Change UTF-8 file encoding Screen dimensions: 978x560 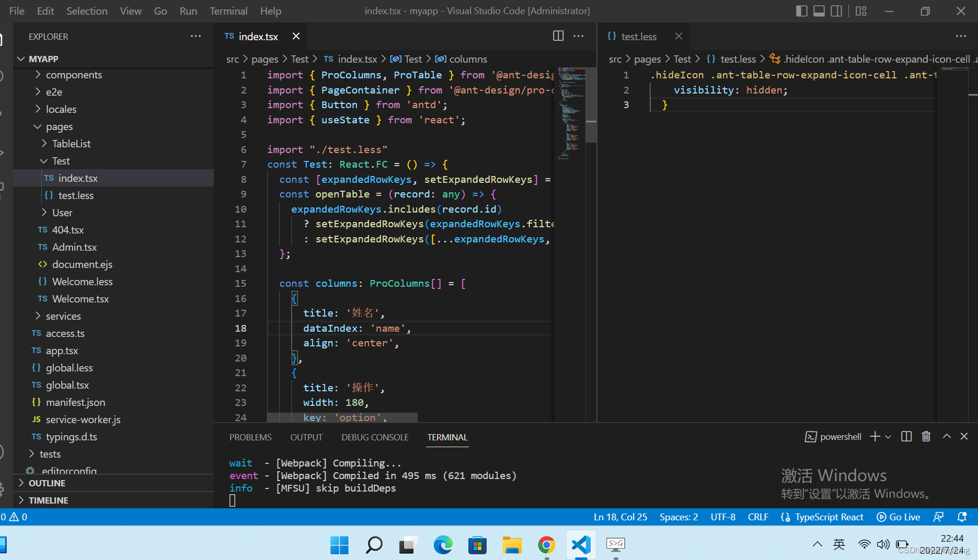coord(723,517)
